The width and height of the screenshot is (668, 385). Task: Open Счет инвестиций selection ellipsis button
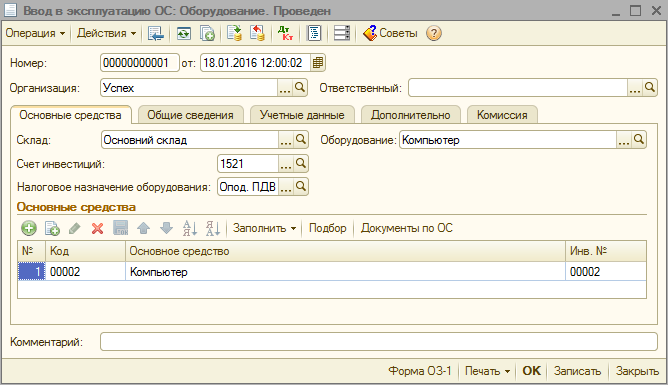285,164
